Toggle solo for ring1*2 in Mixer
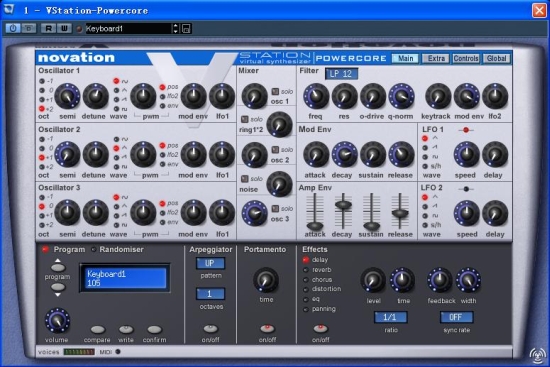 pyautogui.click(x=244, y=119)
